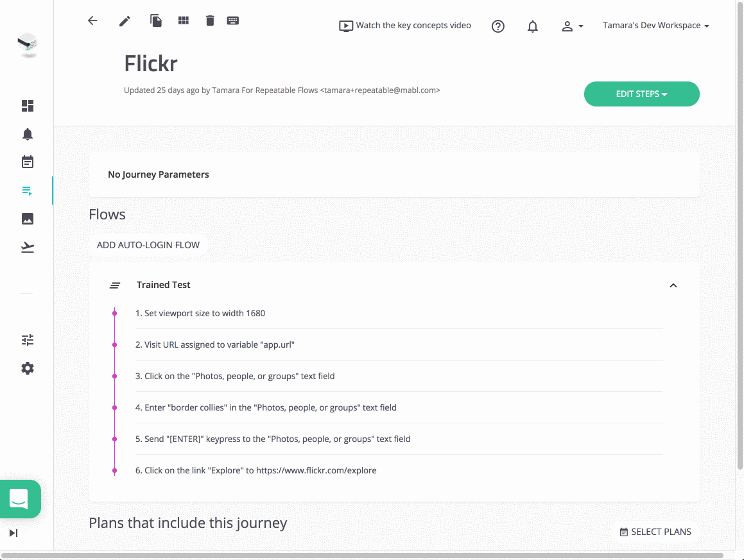This screenshot has width=744, height=560.
Task: Open the journeys playlist icon in sidebar
Action: click(x=27, y=191)
